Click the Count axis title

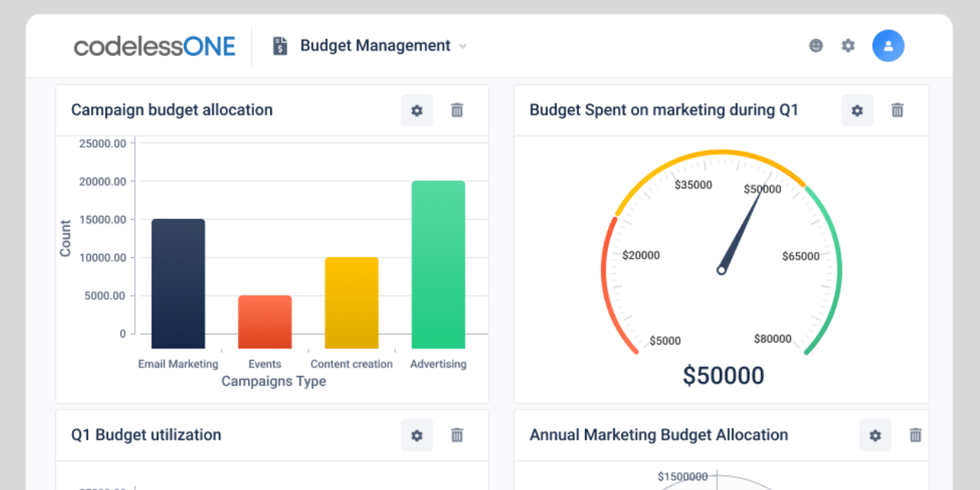coord(65,238)
